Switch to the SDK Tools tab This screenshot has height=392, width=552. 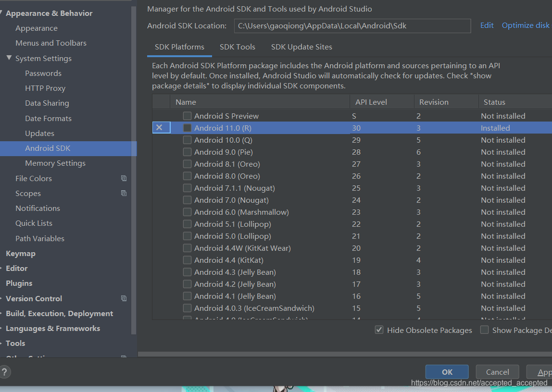point(238,47)
